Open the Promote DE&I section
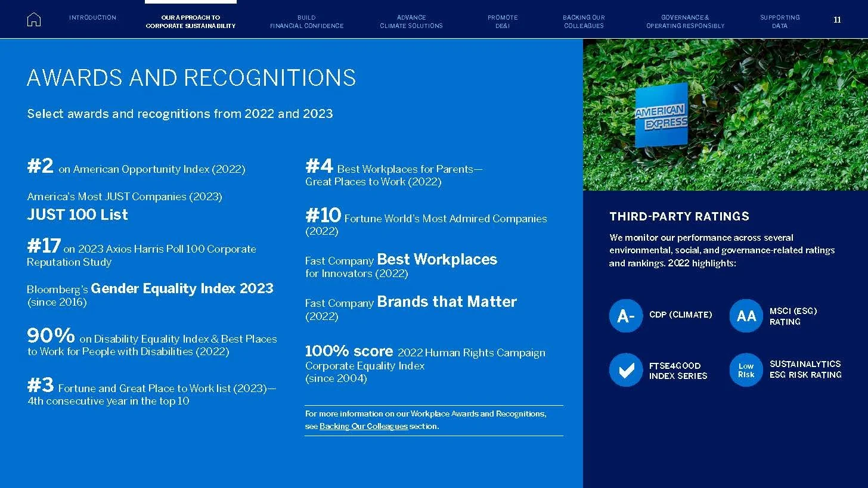868x488 pixels. pos(503,22)
